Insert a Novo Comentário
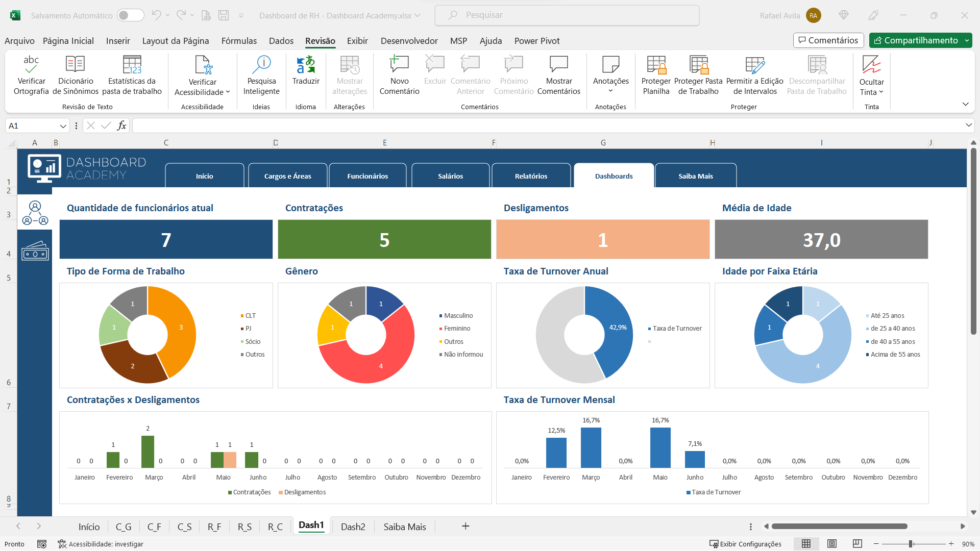Screen dimensions: 980x551 [x=400, y=77]
